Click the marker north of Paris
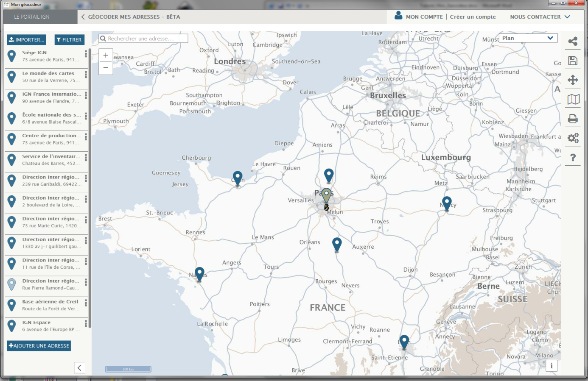 point(329,175)
